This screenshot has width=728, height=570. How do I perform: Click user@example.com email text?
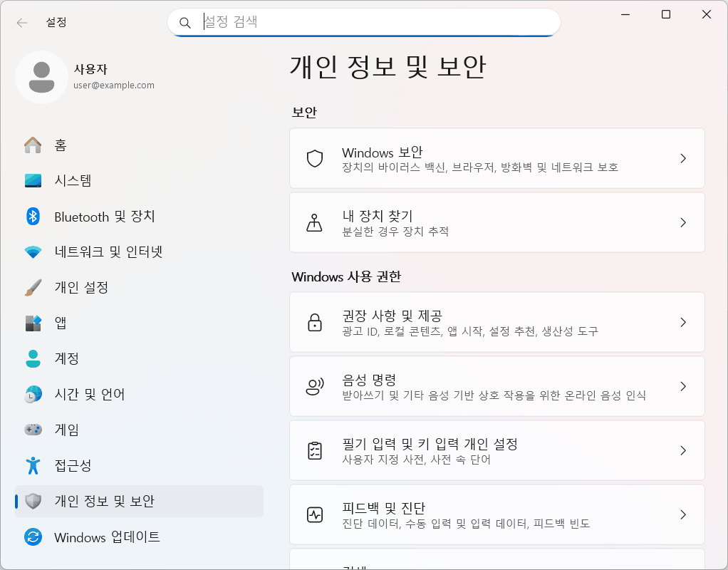114,85
